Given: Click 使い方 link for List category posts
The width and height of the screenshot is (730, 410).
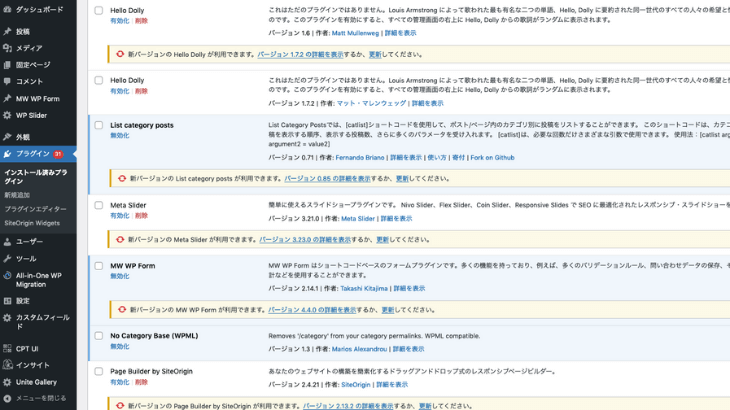Looking at the screenshot, I should click(x=437, y=158).
